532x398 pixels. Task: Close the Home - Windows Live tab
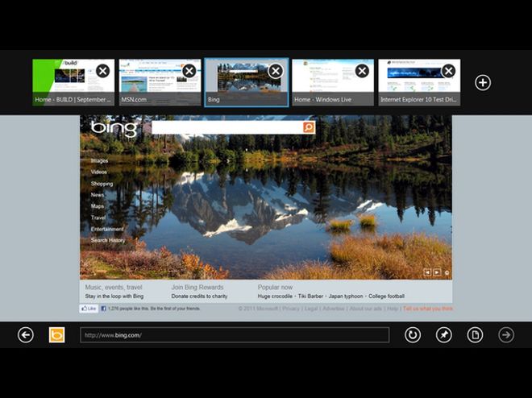pyautogui.click(x=362, y=71)
